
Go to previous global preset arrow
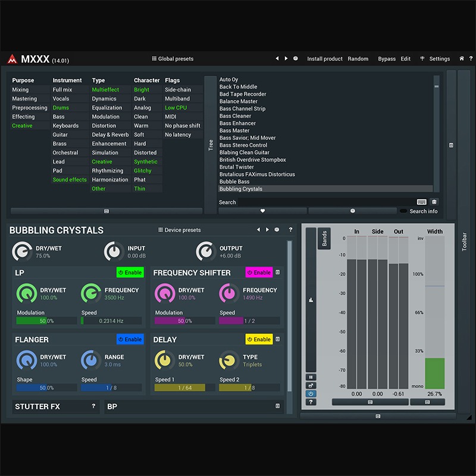point(277,58)
